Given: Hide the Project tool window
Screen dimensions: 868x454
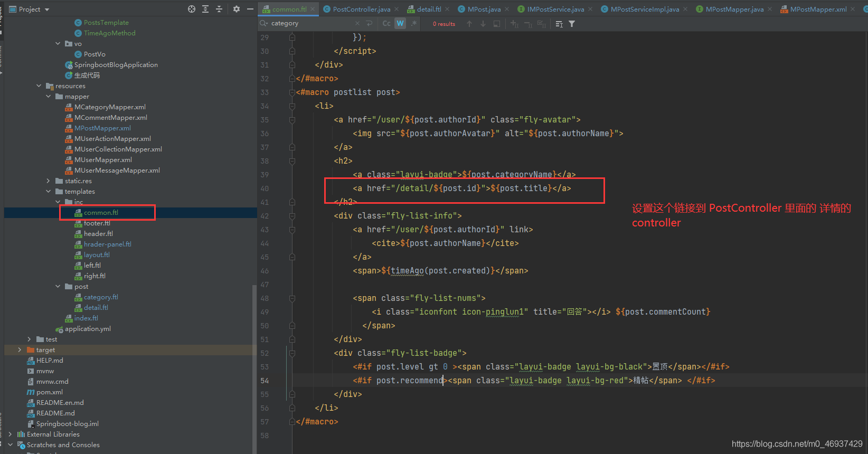Looking at the screenshot, I should (x=250, y=9).
